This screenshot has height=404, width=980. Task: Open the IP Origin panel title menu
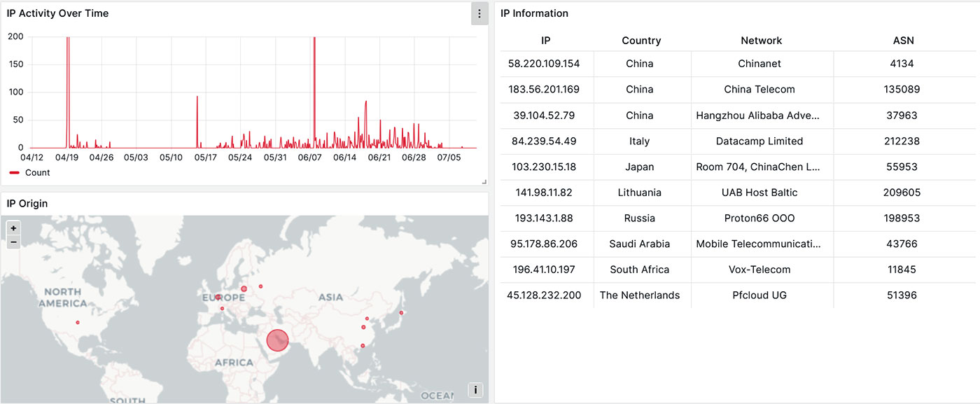point(27,204)
